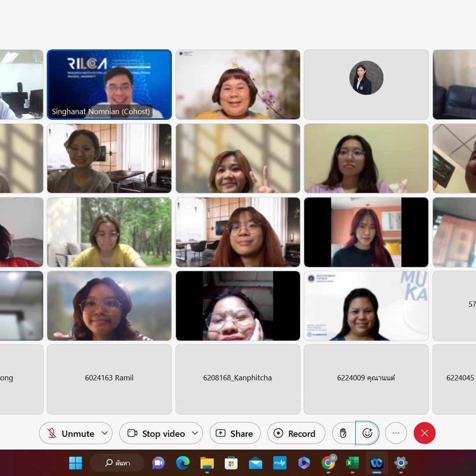Click the taskbar search box

coord(117,463)
